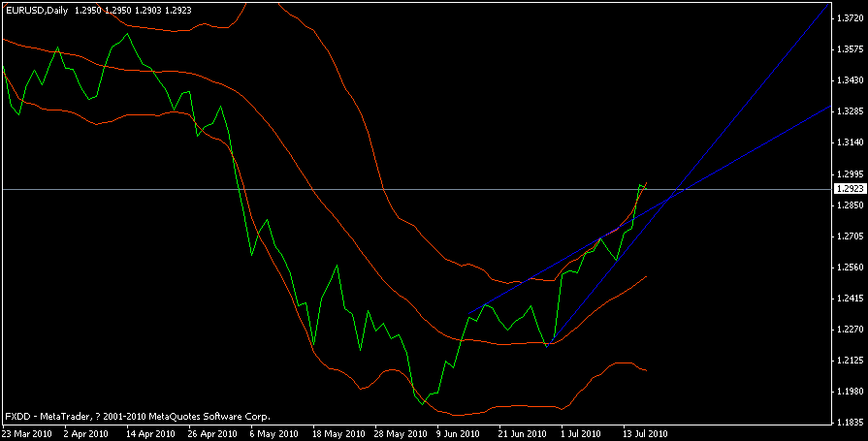Click the 1.2415 price axis label
The height and width of the screenshot is (441, 868).
pyautogui.click(x=851, y=299)
